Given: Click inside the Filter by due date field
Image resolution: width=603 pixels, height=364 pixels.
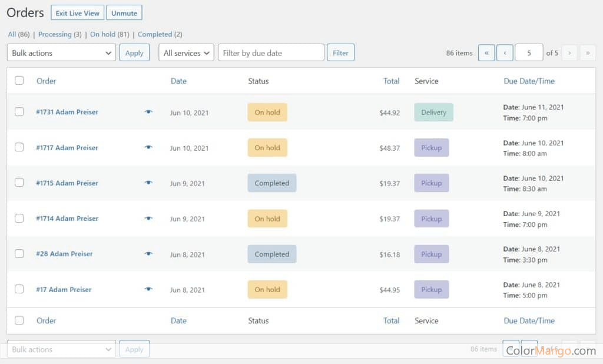Looking at the screenshot, I should pyautogui.click(x=271, y=52).
